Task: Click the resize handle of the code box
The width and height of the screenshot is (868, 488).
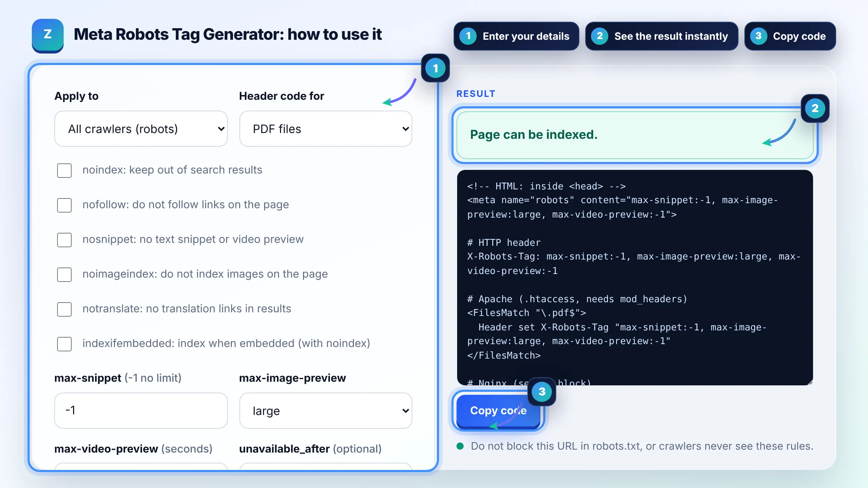Action: pos(810,382)
